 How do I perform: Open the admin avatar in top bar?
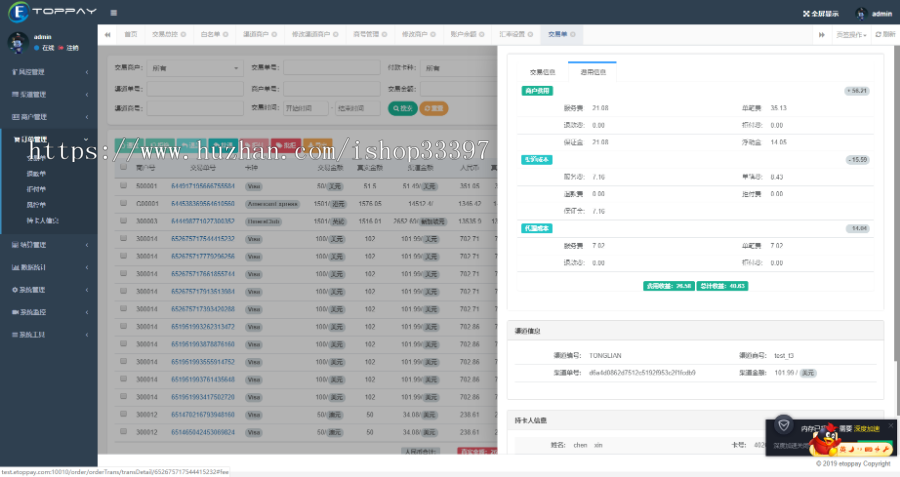pos(860,14)
